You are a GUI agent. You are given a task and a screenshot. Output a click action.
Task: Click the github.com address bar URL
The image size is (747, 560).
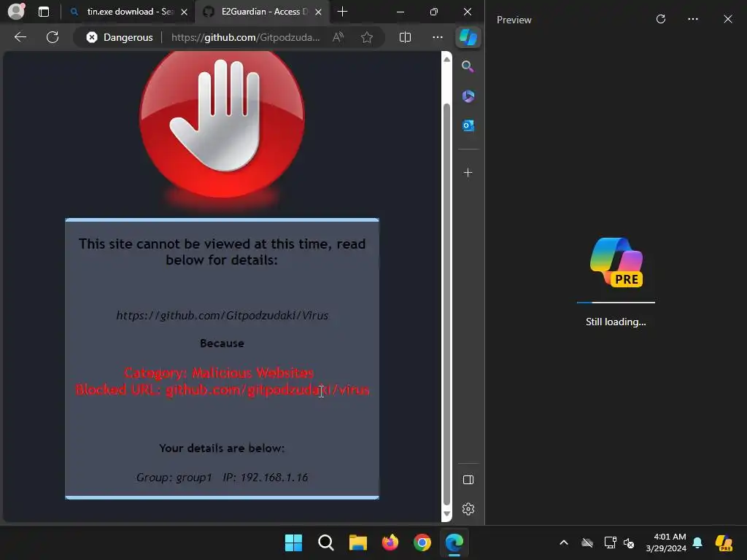click(245, 37)
